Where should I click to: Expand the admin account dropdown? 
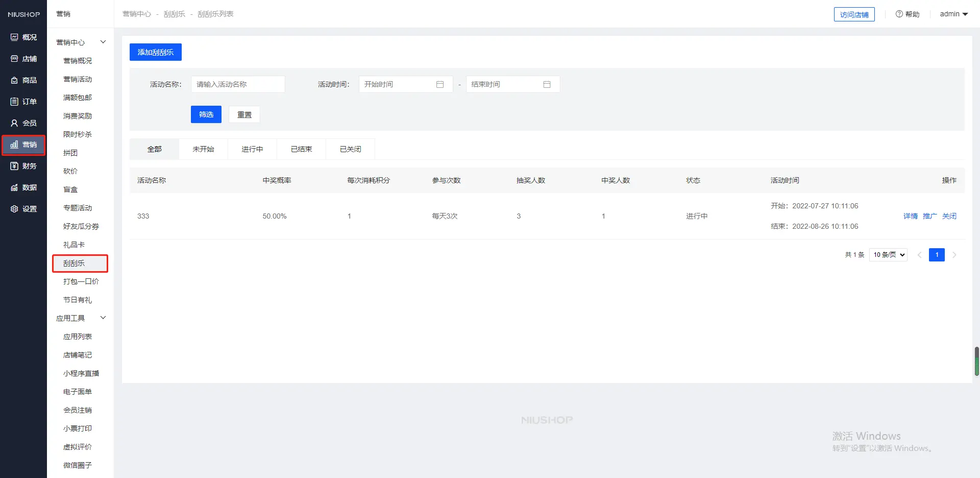click(953, 14)
